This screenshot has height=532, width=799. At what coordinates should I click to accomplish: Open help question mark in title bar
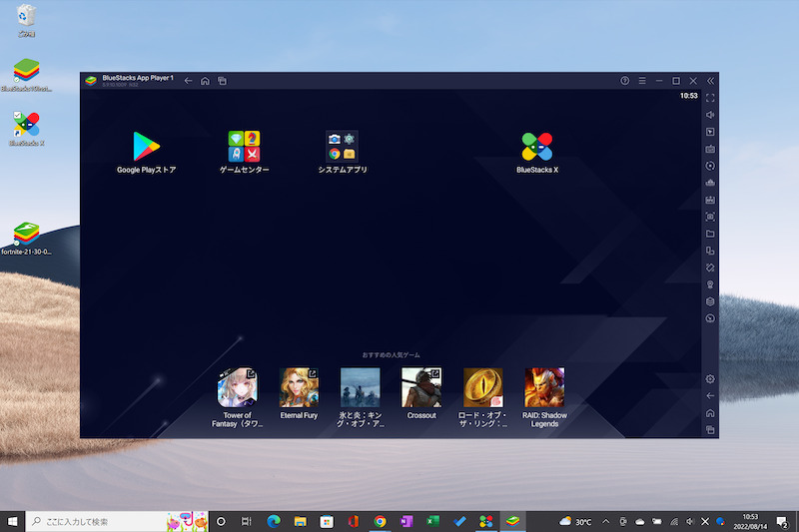click(x=625, y=80)
